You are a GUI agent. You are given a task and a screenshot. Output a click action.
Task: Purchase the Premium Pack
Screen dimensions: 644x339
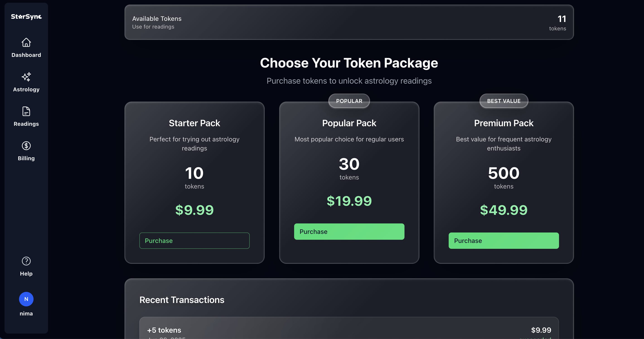[504, 240]
